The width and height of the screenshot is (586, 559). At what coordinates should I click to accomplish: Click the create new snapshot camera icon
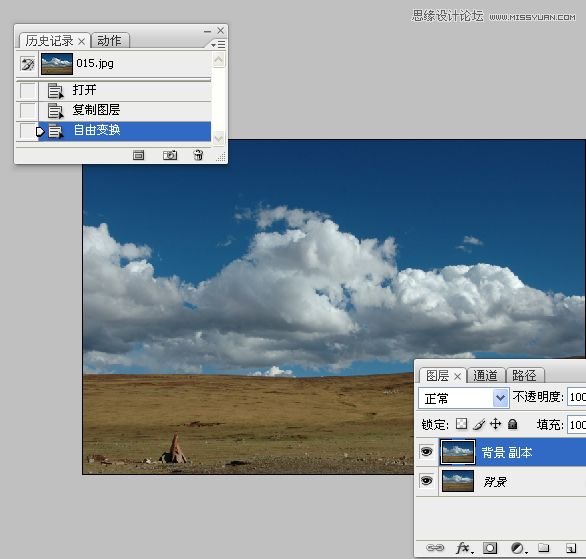point(170,155)
